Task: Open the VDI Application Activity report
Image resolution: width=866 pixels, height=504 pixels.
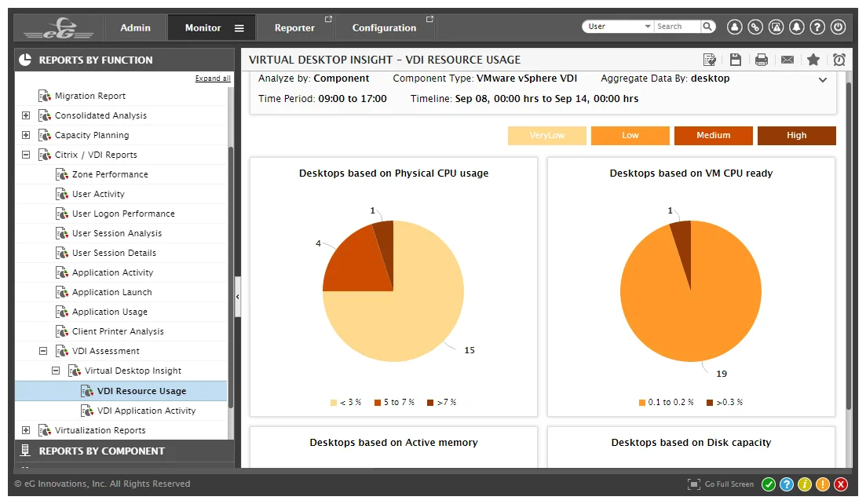Action: pos(146,410)
